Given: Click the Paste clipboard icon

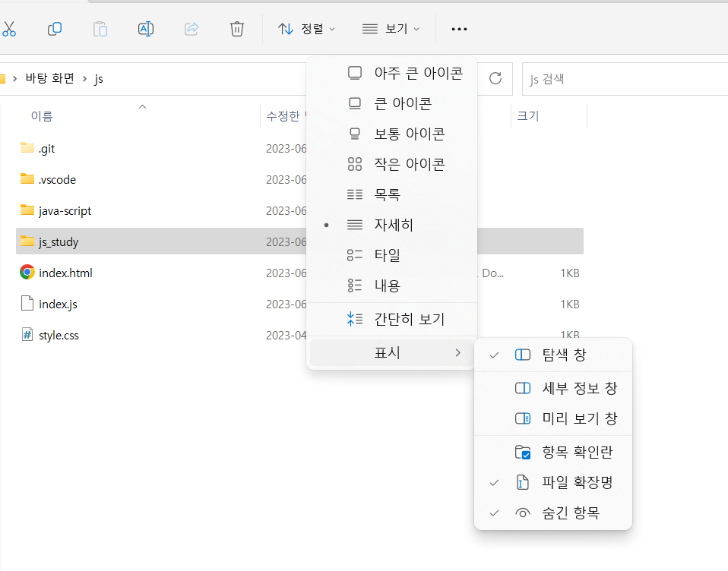Looking at the screenshot, I should point(100,29).
